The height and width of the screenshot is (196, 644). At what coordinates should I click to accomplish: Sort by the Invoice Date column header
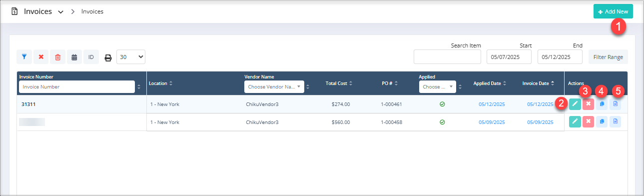[x=539, y=83]
